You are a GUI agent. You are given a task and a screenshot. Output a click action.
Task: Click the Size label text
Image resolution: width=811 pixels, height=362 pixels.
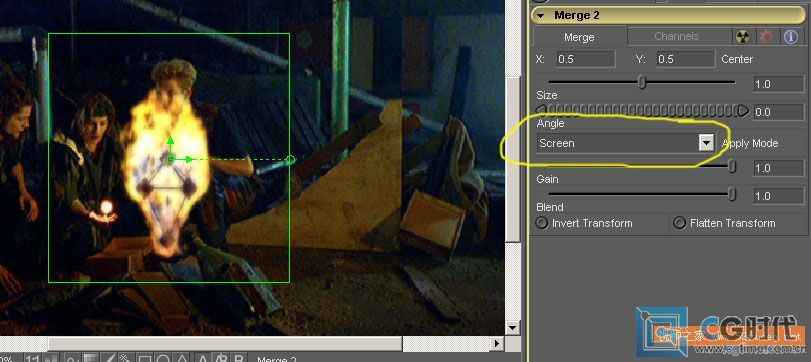(x=547, y=95)
